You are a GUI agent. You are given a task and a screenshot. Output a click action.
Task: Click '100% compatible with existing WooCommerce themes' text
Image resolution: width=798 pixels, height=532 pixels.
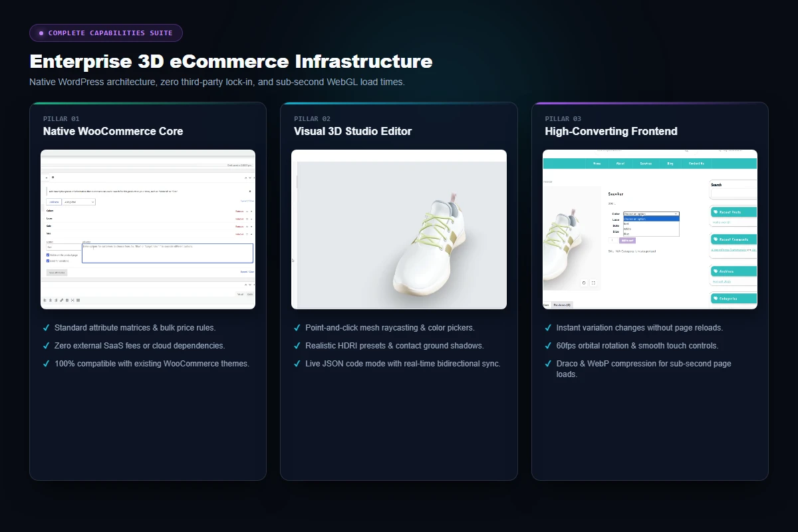tap(152, 364)
